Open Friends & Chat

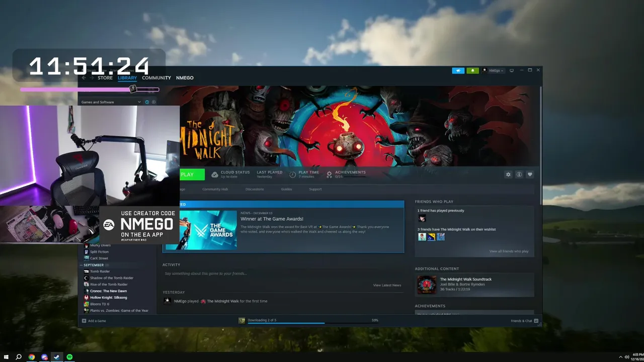525,321
